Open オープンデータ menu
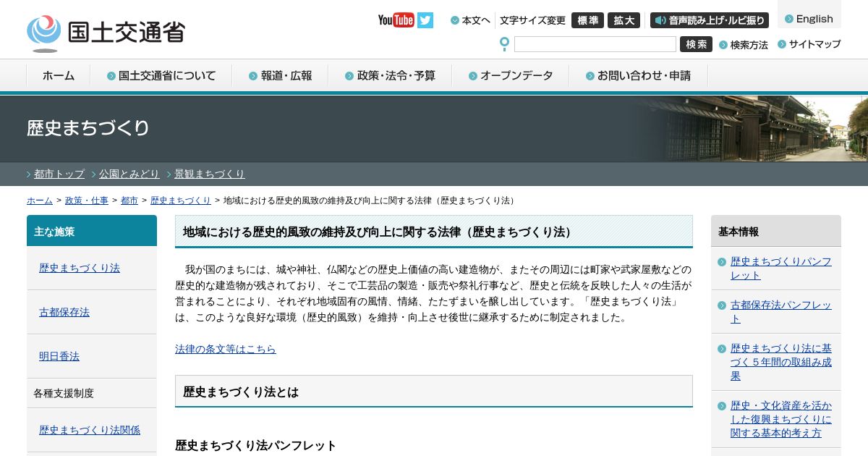 (511, 75)
